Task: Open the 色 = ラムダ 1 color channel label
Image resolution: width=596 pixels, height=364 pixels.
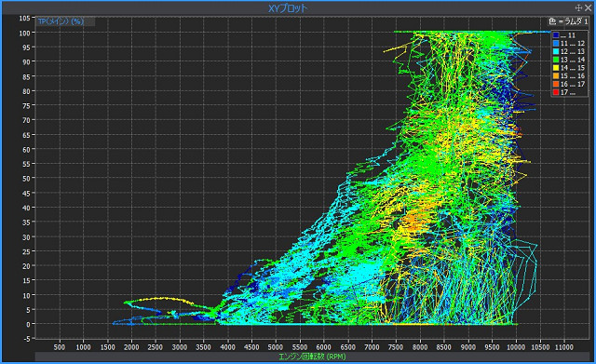Action: [x=568, y=21]
